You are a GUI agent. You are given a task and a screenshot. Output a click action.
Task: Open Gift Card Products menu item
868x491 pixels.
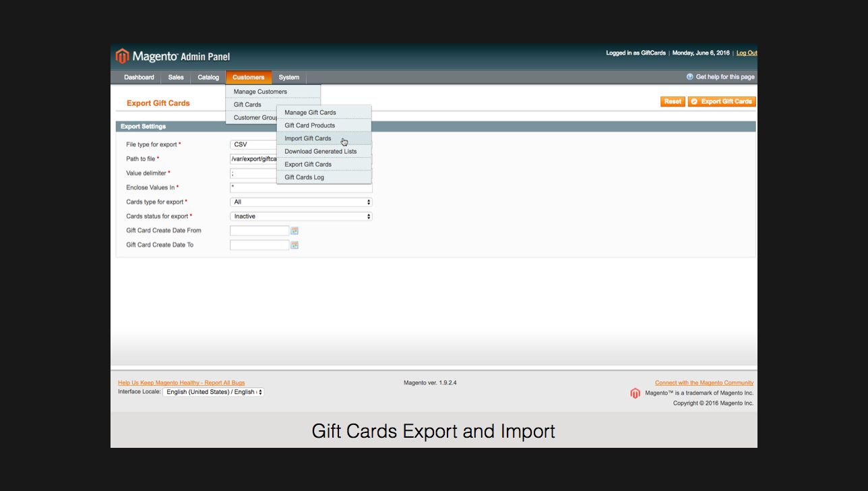(x=309, y=125)
